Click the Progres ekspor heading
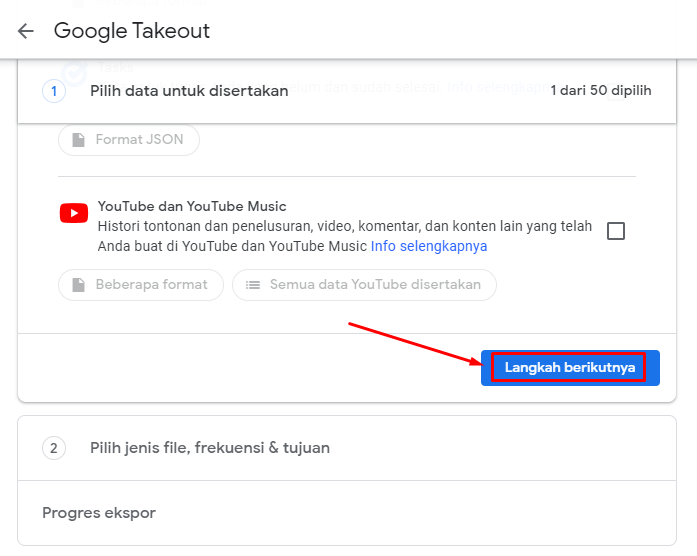The image size is (697, 556). [x=99, y=513]
